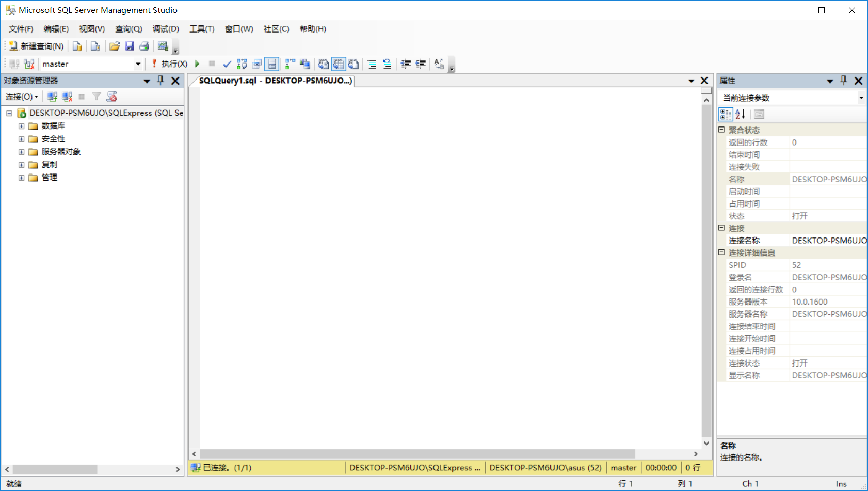The height and width of the screenshot is (491, 868).
Task: Display the Estimated Execution Plan icon
Action: [242, 64]
